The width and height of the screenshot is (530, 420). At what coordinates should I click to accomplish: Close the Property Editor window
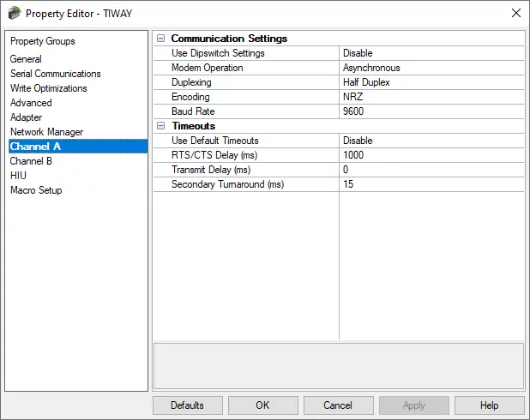point(516,13)
